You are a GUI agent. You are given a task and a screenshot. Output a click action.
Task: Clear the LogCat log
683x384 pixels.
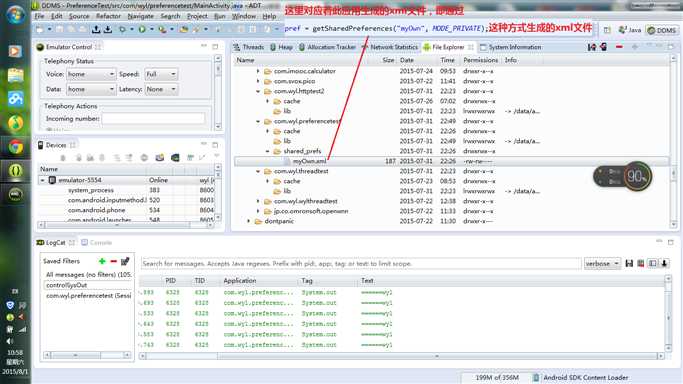[641, 263]
